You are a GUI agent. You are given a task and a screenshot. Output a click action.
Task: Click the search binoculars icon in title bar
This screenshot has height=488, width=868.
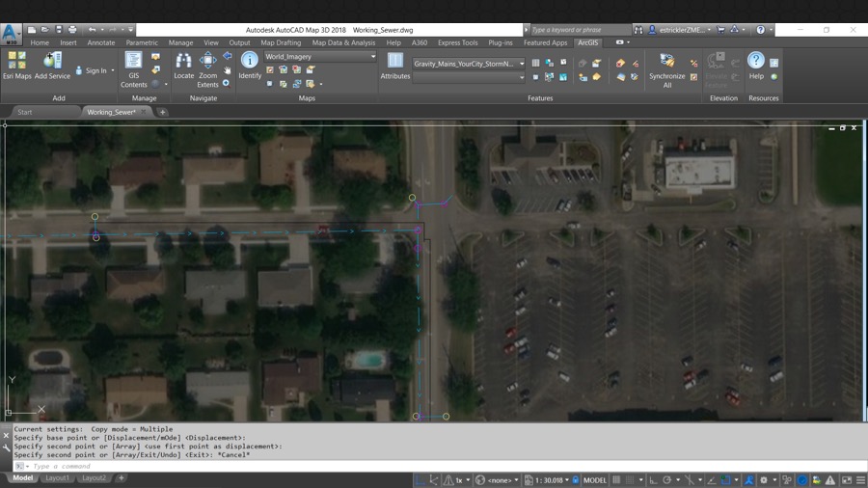pyautogui.click(x=638, y=30)
